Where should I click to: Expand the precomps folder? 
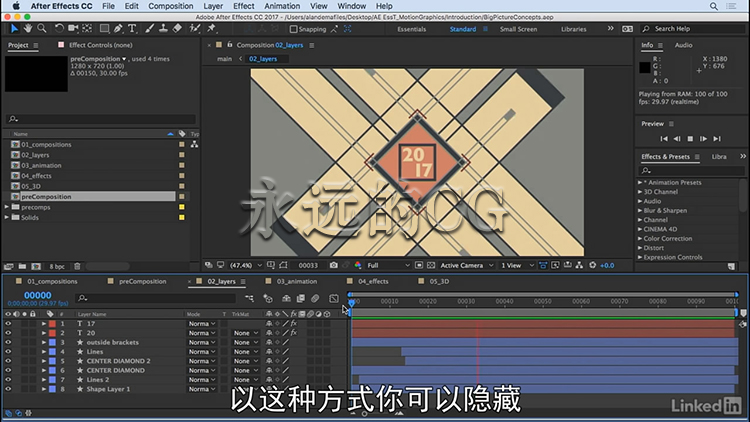(x=7, y=207)
